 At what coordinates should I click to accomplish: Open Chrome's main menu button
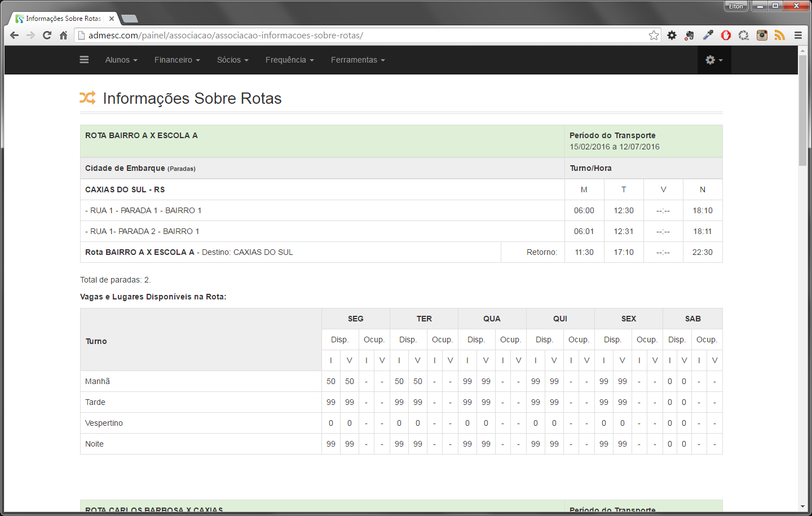click(798, 35)
